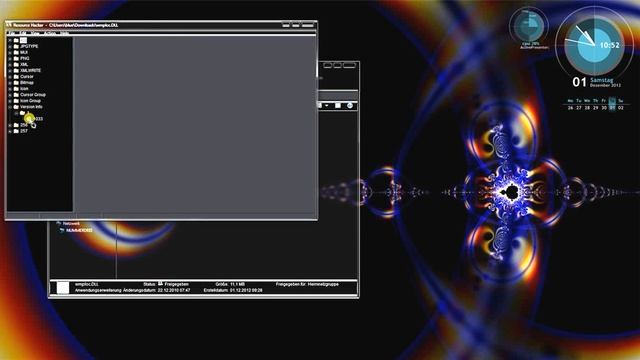Expand the MUI resource node
The width and height of the screenshot is (640, 360).
point(10,53)
